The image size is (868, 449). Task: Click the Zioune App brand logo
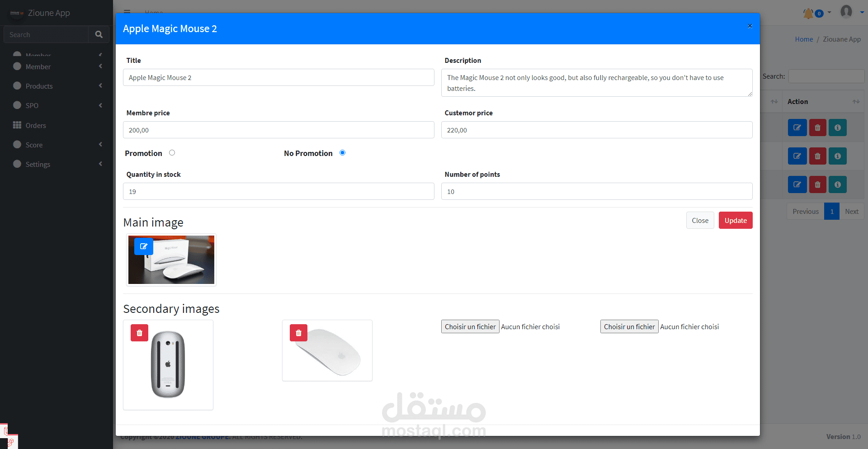pyautogui.click(x=17, y=13)
